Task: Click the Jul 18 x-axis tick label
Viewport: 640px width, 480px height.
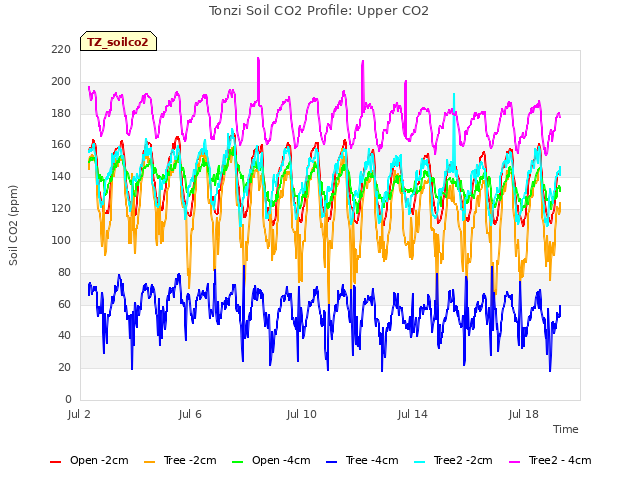Action: pyautogui.click(x=524, y=414)
